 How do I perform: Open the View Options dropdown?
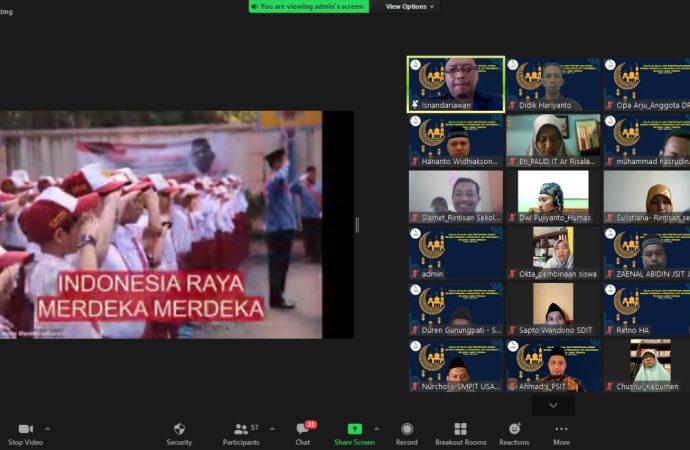409,7
